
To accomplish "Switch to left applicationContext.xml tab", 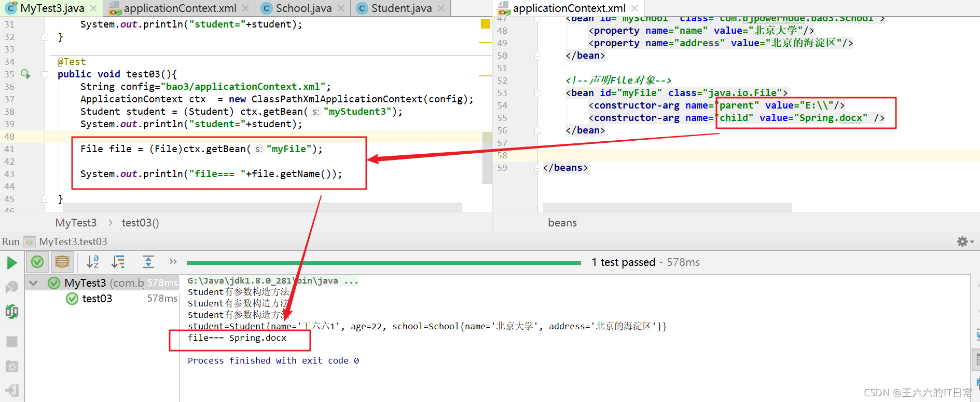I will point(180,8).
